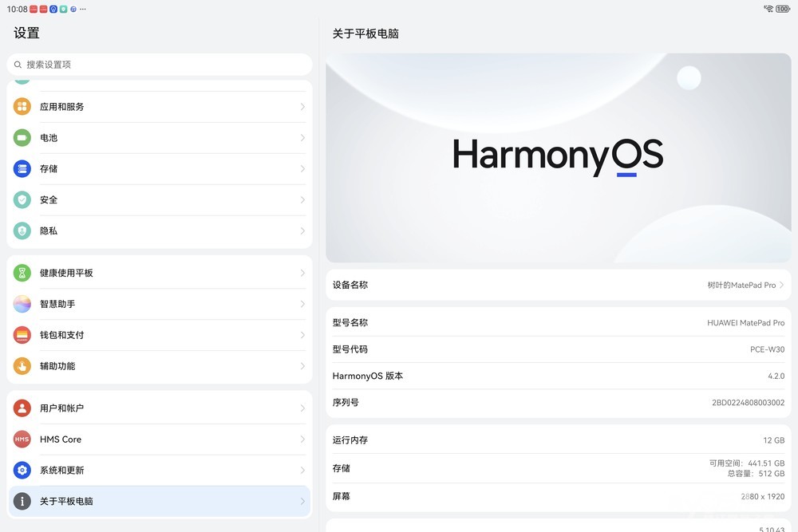Tap the orange Apps and Services icon
The height and width of the screenshot is (532, 798).
[x=22, y=106]
